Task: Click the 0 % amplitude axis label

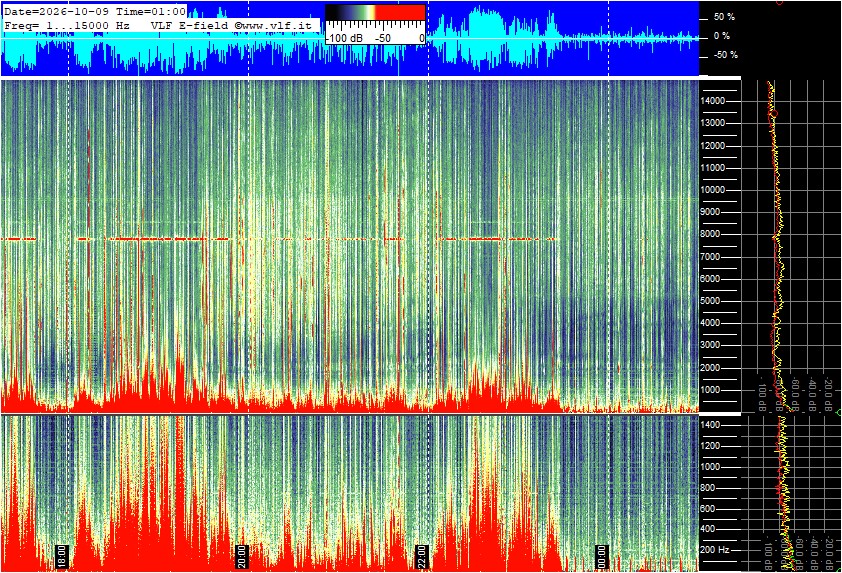Action: (x=722, y=36)
